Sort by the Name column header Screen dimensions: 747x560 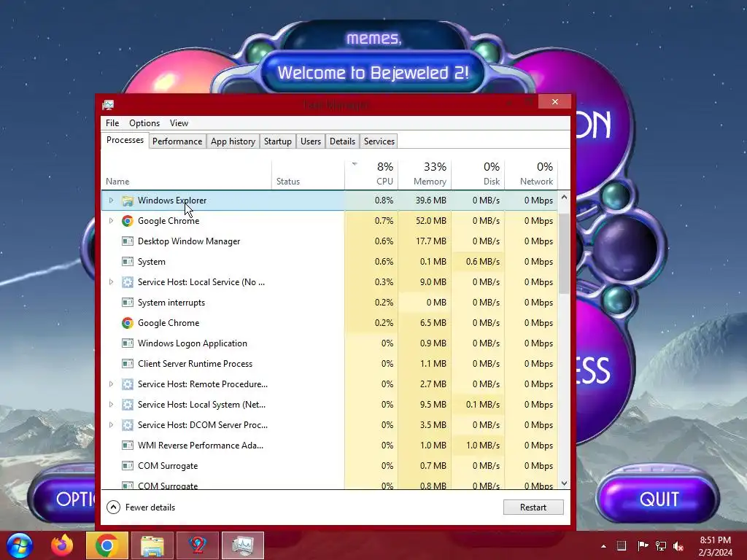point(186,174)
